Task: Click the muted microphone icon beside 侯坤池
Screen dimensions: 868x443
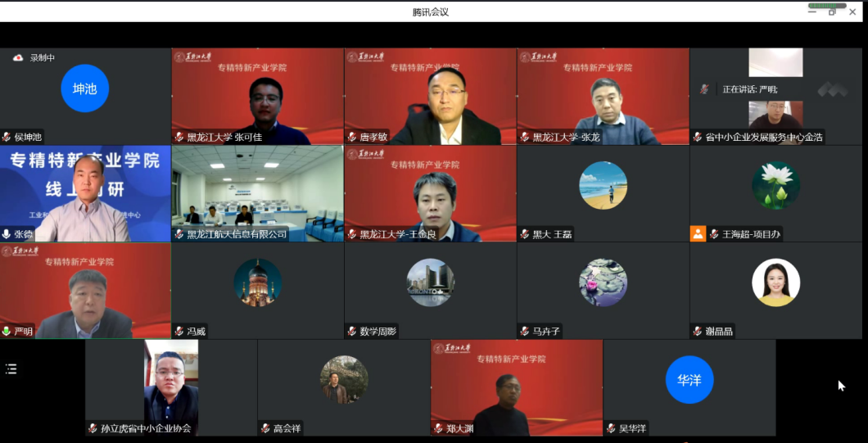Action: click(x=7, y=138)
